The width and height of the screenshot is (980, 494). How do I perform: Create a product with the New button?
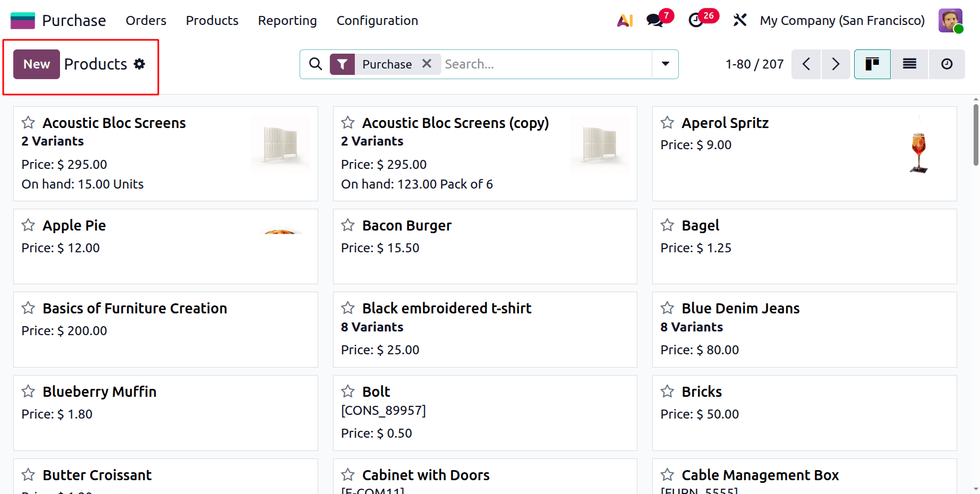click(x=36, y=64)
